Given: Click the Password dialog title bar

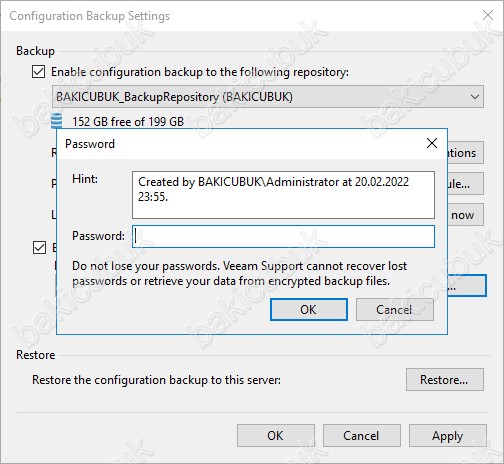Looking at the screenshot, I should [x=240, y=144].
